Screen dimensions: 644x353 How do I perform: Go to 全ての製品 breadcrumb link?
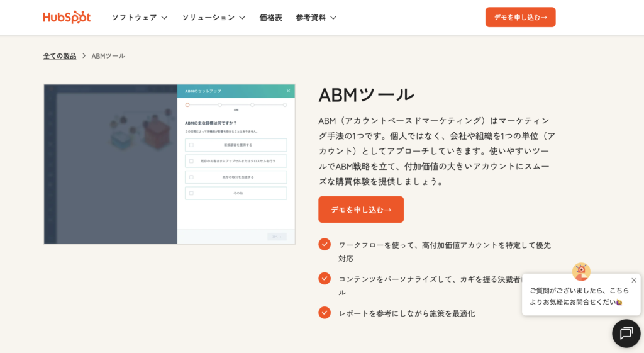click(x=60, y=56)
